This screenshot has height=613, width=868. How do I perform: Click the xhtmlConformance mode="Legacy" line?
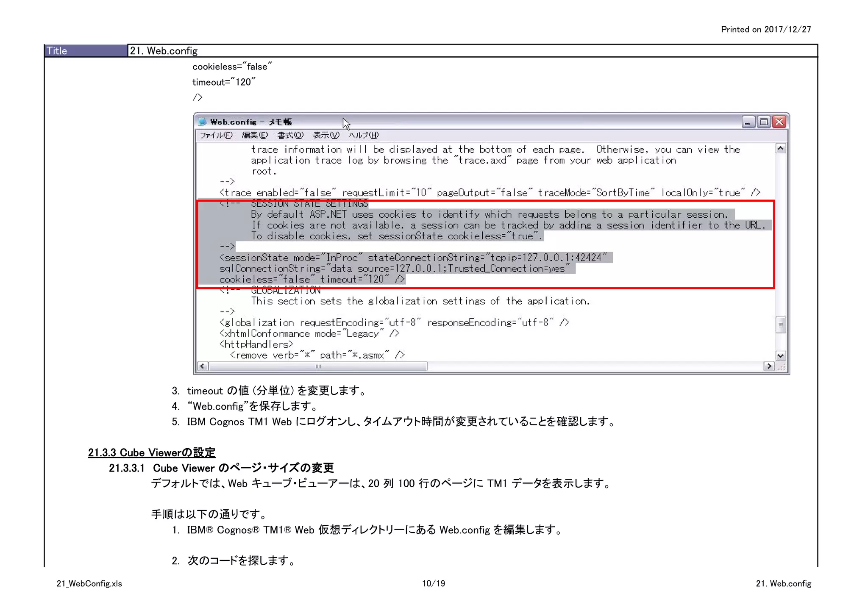click(309, 333)
